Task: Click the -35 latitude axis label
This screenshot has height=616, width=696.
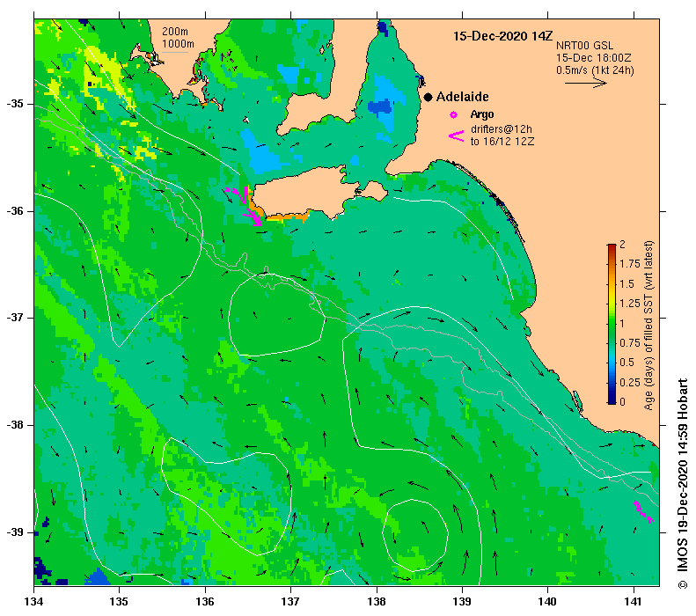Action: 15,104
